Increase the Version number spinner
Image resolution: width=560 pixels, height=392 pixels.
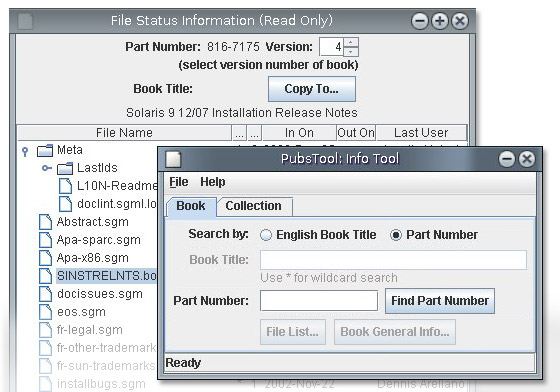click(x=351, y=42)
